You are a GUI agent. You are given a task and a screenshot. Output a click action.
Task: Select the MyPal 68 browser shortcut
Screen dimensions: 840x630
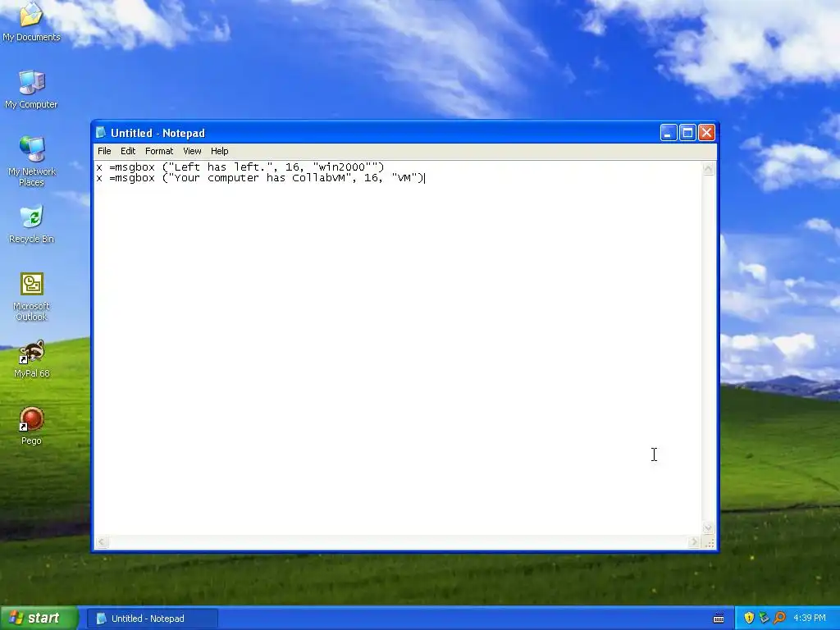[32, 358]
